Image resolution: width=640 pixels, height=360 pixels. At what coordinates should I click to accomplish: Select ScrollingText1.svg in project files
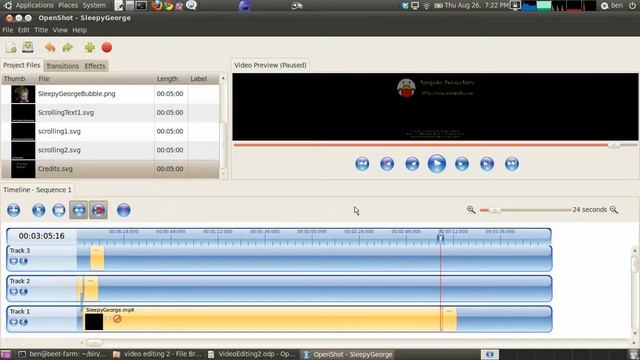(x=110, y=113)
